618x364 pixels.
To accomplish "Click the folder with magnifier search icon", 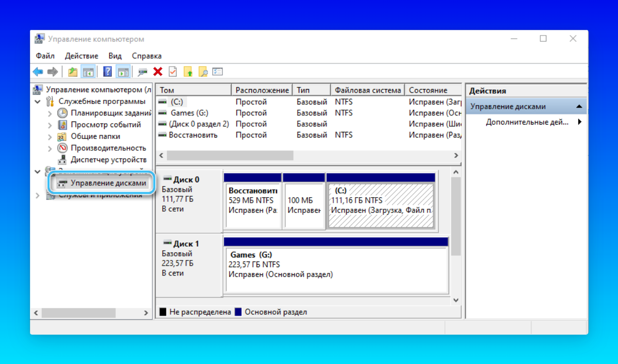I will point(203,72).
